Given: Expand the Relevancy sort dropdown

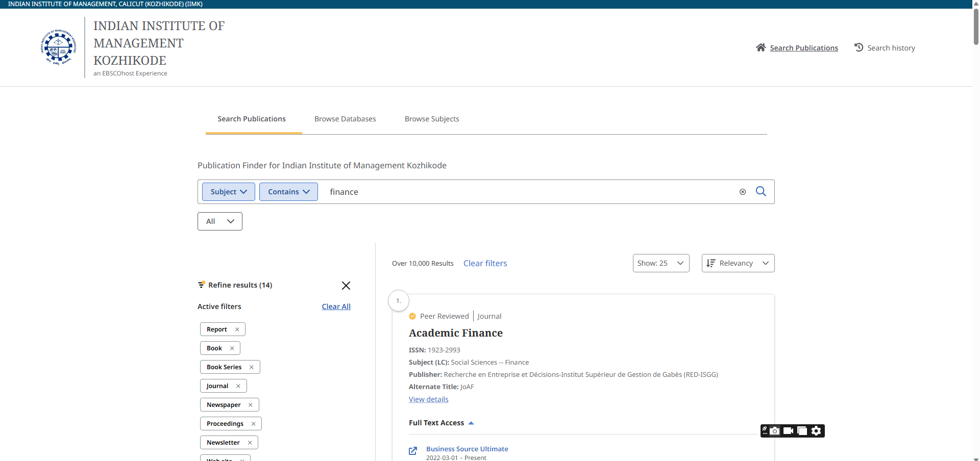Looking at the screenshot, I should [738, 263].
